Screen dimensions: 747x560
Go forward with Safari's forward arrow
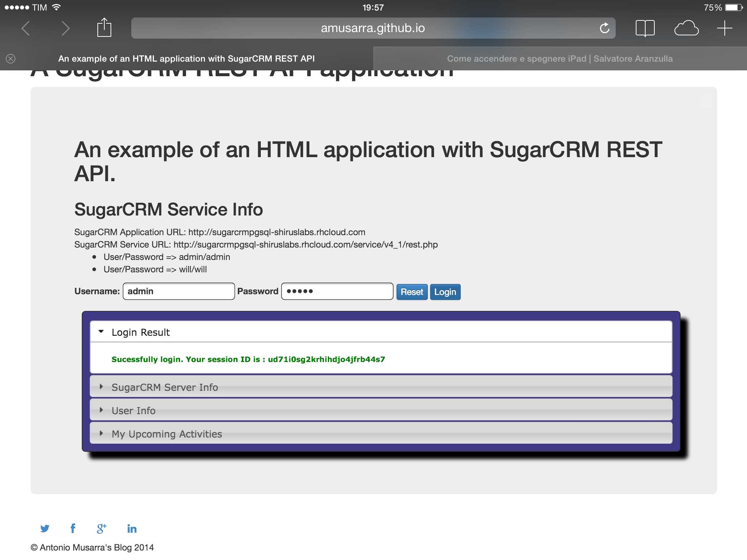pyautogui.click(x=65, y=28)
